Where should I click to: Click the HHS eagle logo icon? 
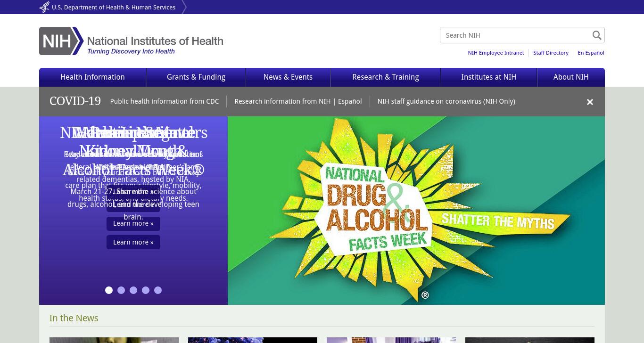pyautogui.click(x=44, y=7)
